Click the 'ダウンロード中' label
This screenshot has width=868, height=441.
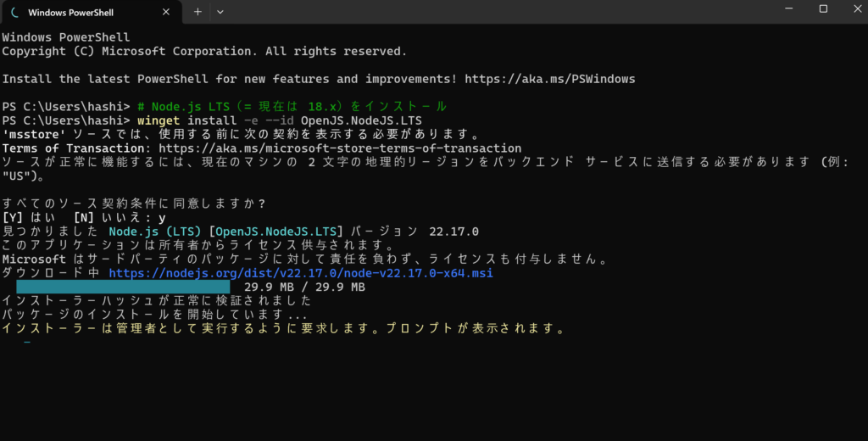point(52,273)
